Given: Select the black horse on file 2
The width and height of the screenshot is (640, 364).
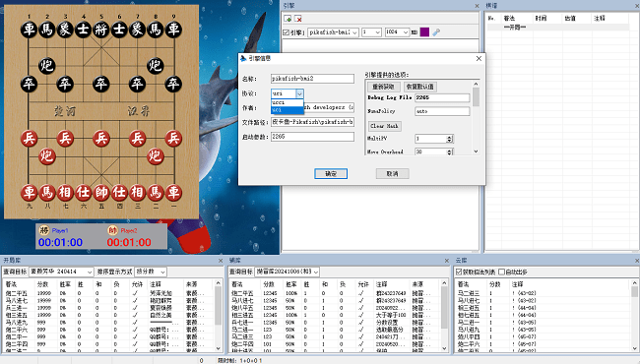Looking at the screenshot, I should 47,30.
